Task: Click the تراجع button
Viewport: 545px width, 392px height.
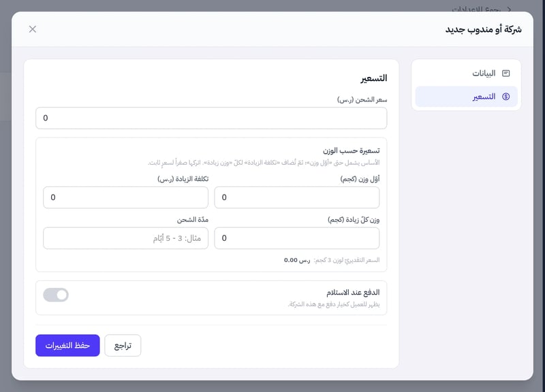Action: pyautogui.click(x=123, y=346)
